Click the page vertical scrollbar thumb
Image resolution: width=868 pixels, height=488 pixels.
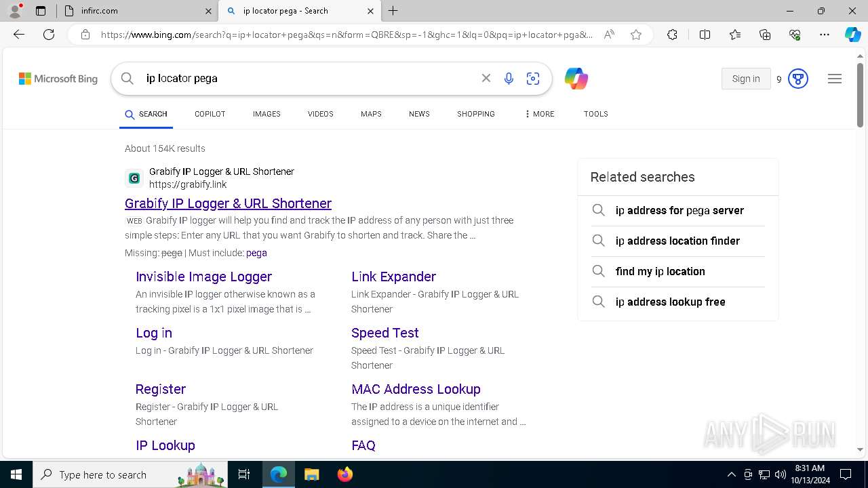[860, 95]
